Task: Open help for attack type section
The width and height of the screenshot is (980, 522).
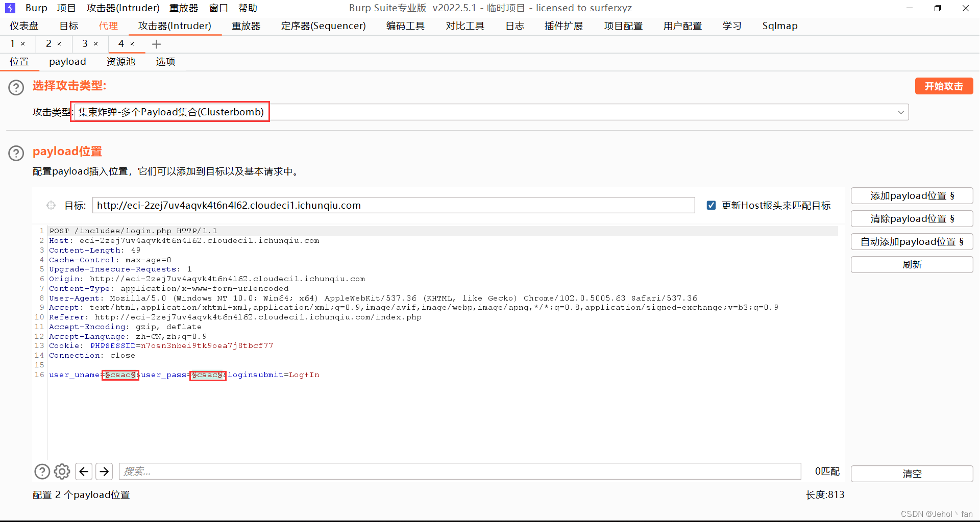Action: tap(16, 88)
